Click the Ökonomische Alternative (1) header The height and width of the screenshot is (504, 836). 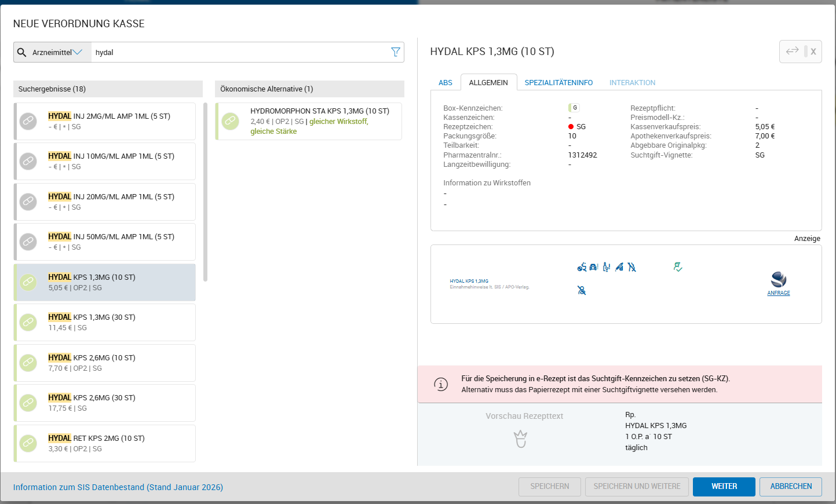[310, 89]
